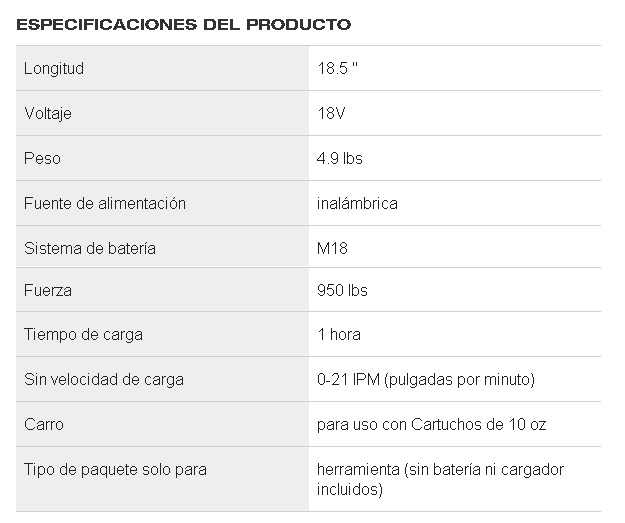The height and width of the screenshot is (523, 625).
Task: Click the 'Sin velocidad de carga' label
Action: pyautogui.click(x=104, y=380)
